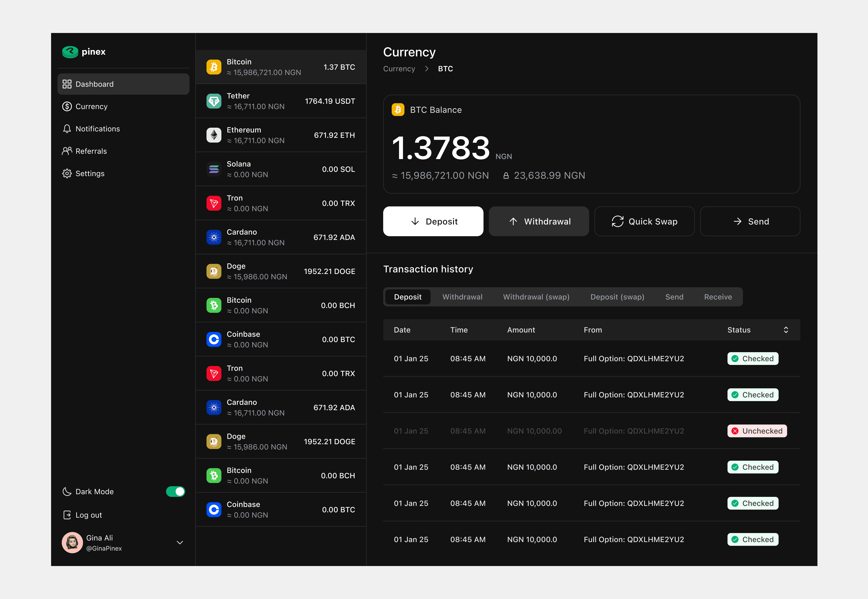
Task: Click the Quick Swap button
Action: coord(644,221)
